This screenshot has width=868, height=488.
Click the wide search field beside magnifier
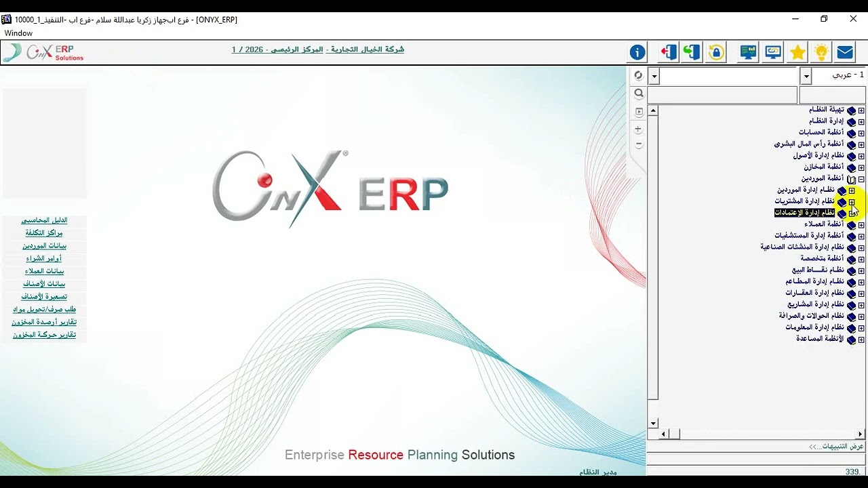pyautogui.click(x=722, y=95)
